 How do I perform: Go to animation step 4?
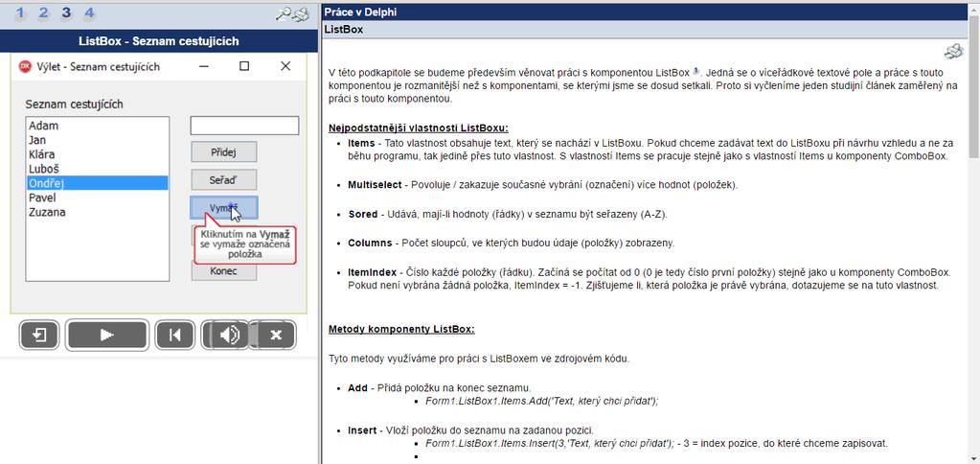pos(89,13)
